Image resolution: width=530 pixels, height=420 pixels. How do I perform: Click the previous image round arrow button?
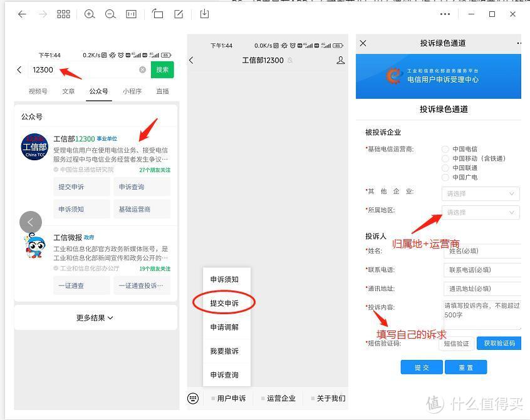coord(31,222)
